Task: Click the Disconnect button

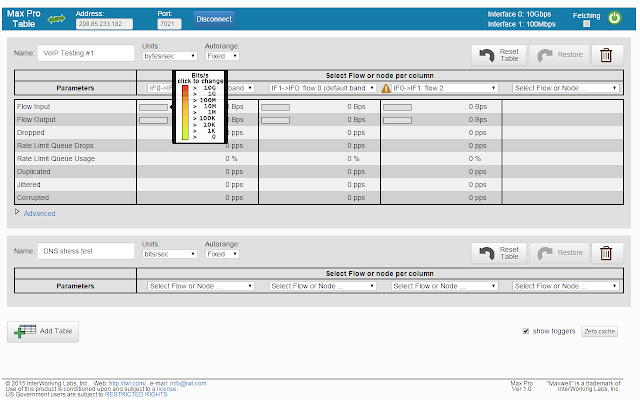Action: (214, 19)
